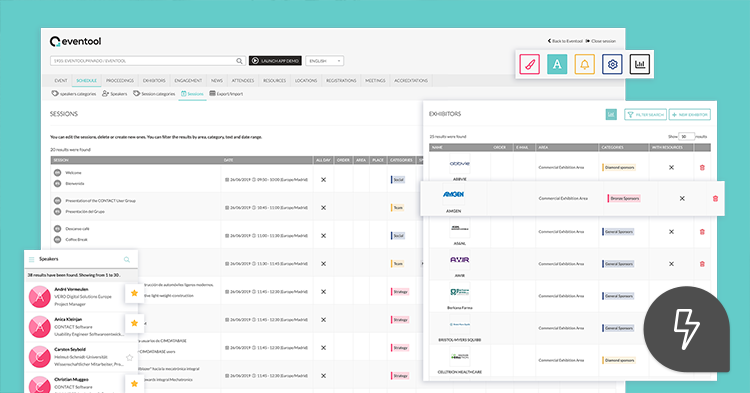This screenshot has height=393, width=750.
Task: Go to the ENGAGEMENT tab
Action: click(x=188, y=81)
